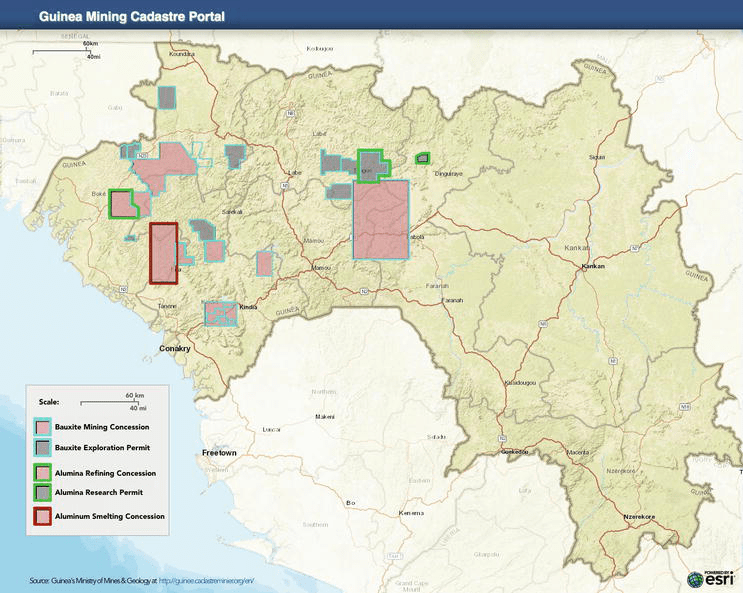Click the 'Kissidougou' city label
Screen dimensions: 743x593
520,383
